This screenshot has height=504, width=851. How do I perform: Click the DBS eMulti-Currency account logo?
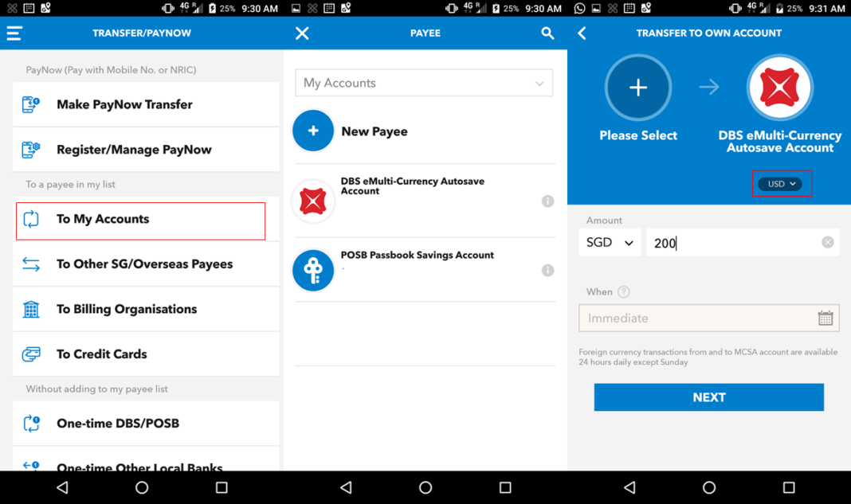[x=779, y=88]
